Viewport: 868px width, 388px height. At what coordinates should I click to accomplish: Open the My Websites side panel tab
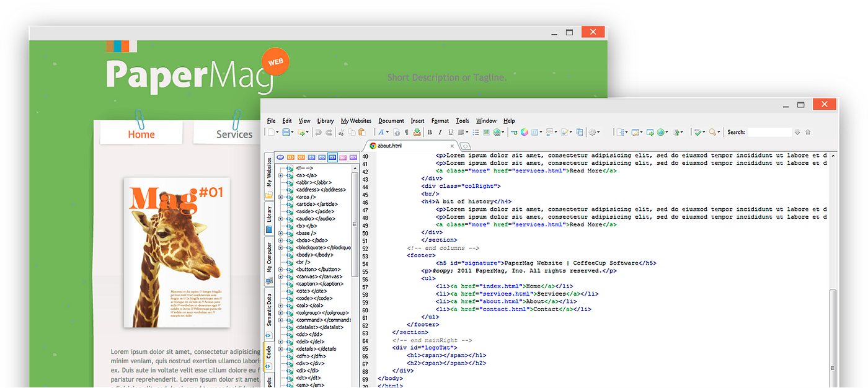tap(269, 173)
